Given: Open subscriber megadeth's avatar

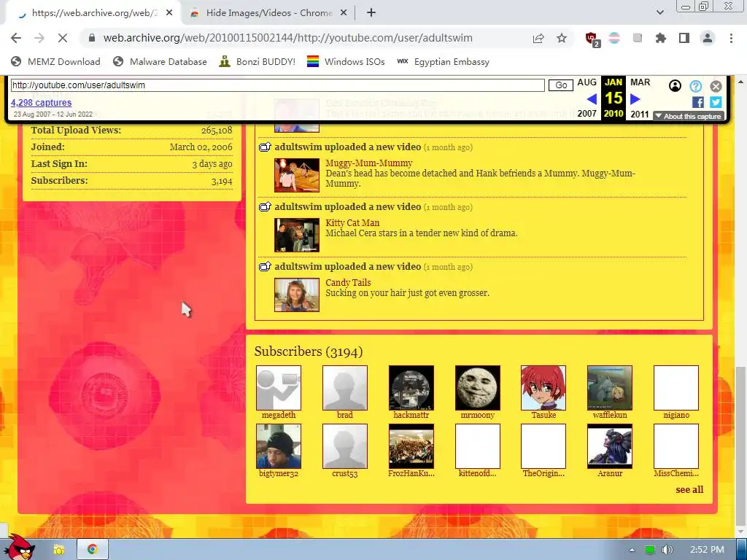Looking at the screenshot, I should [279, 388].
